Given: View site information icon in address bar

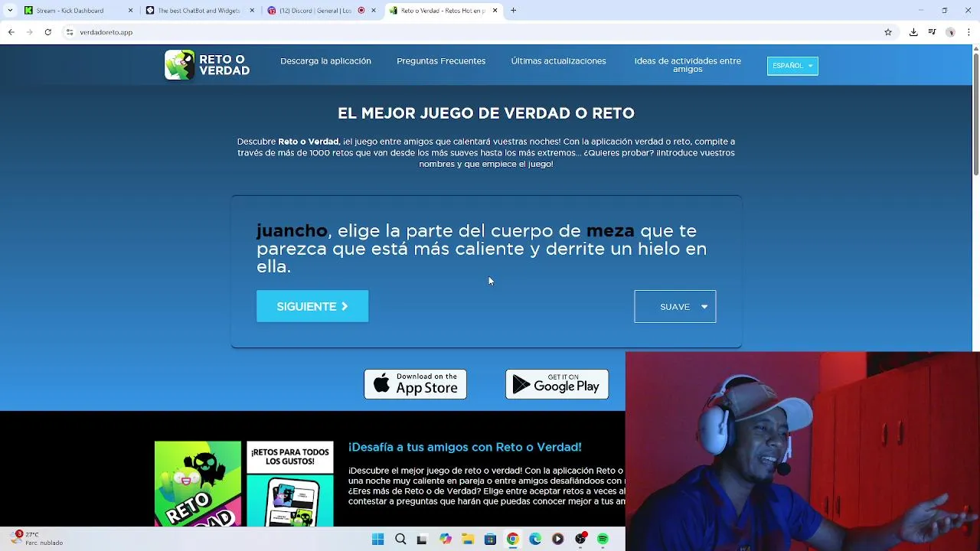Looking at the screenshot, I should [x=70, y=32].
